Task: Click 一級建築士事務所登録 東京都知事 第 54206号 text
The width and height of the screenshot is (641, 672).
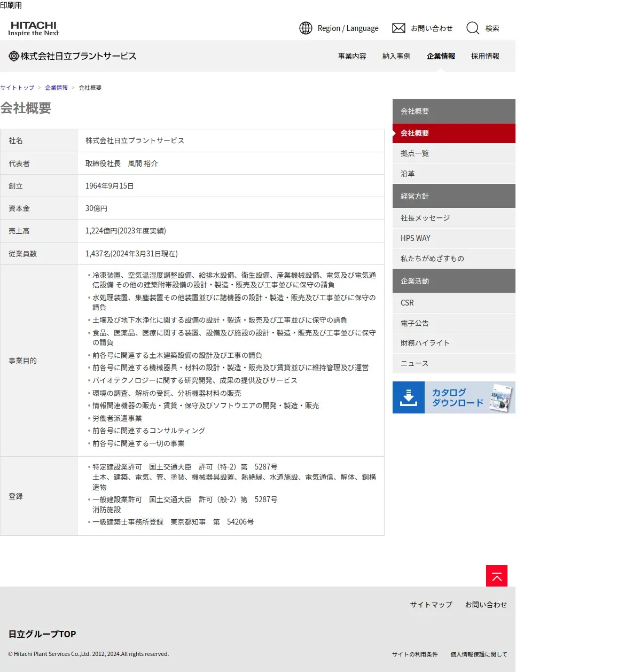Action: pyautogui.click(x=173, y=522)
